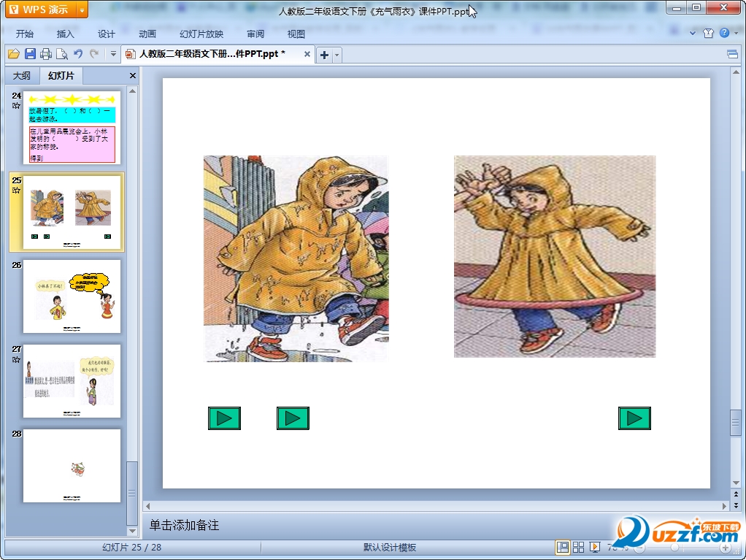Image resolution: width=746 pixels, height=560 pixels.
Task: Open the 设计 ribbon tab
Action: pos(106,34)
